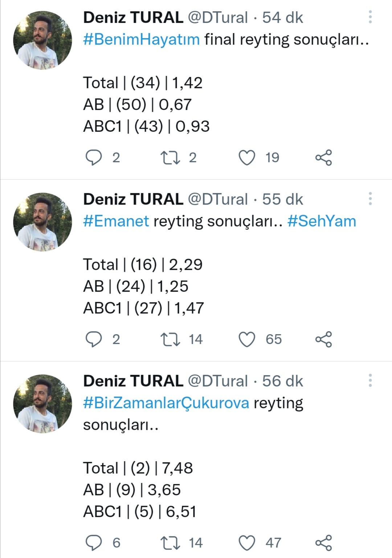The height and width of the screenshot is (558, 392).
Task: Retweet the #BirZamanlarÇukurova tweet
Action: point(170,543)
